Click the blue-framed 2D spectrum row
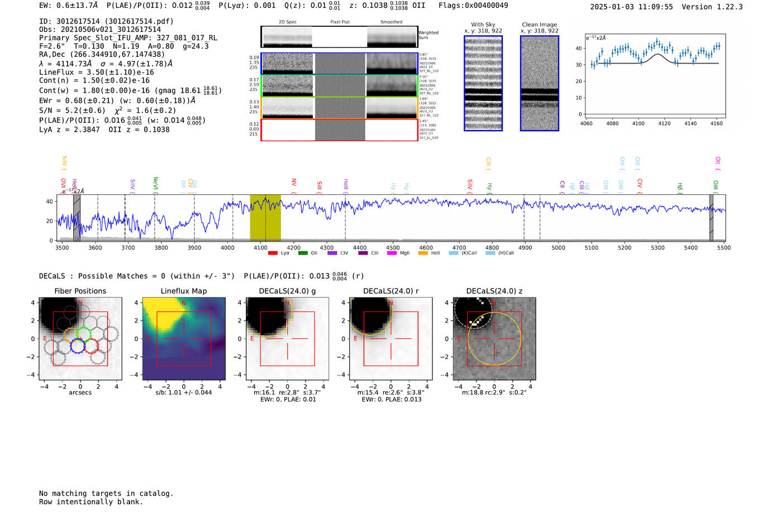Viewport: 782px width, 532px height. tap(339, 64)
